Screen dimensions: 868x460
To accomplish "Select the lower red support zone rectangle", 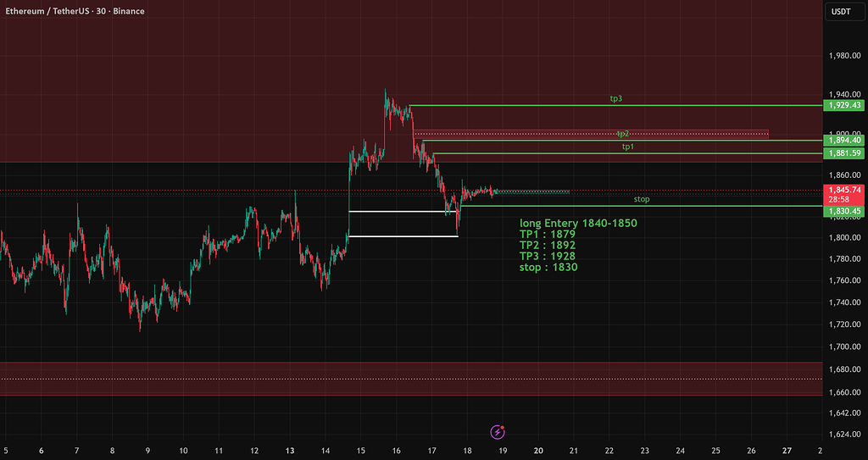I will [x=411, y=379].
